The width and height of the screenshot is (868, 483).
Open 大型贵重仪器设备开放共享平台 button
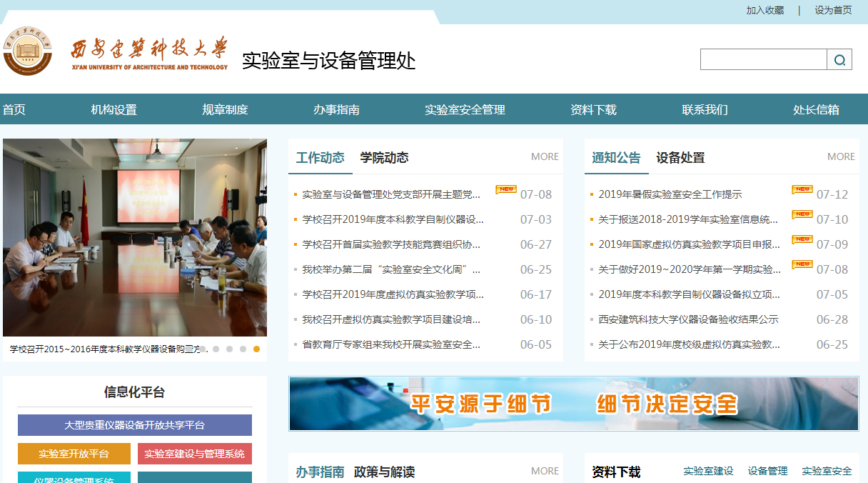click(135, 425)
